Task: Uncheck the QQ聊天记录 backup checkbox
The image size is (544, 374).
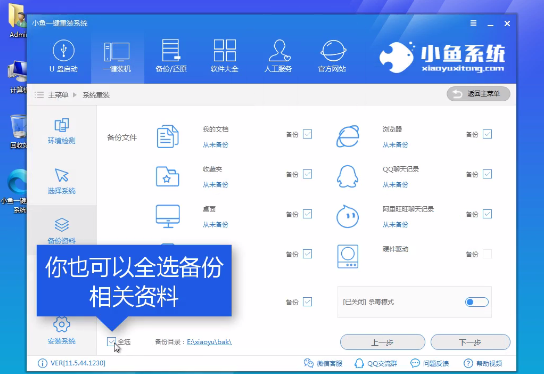Action: pyautogui.click(x=487, y=174)
